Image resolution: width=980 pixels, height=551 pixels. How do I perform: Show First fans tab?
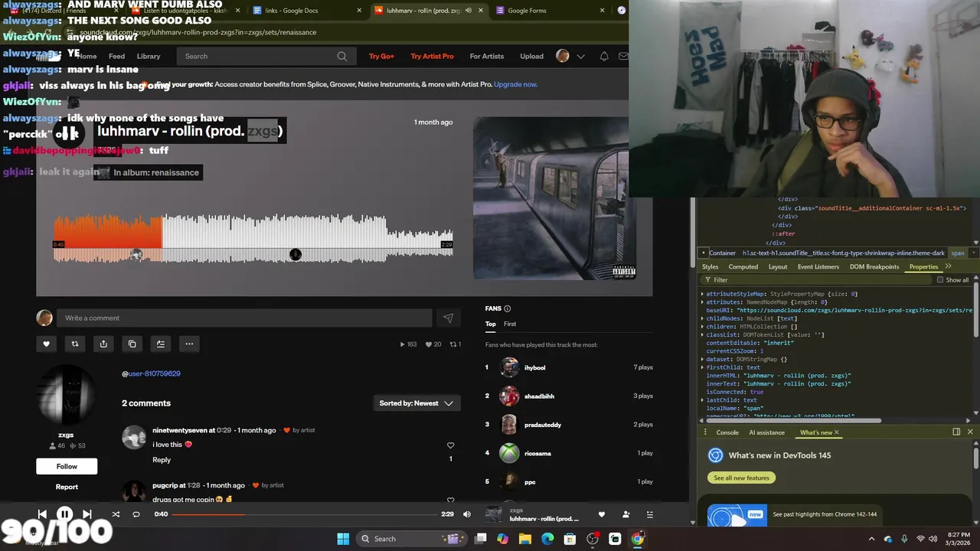click(510, 324)
